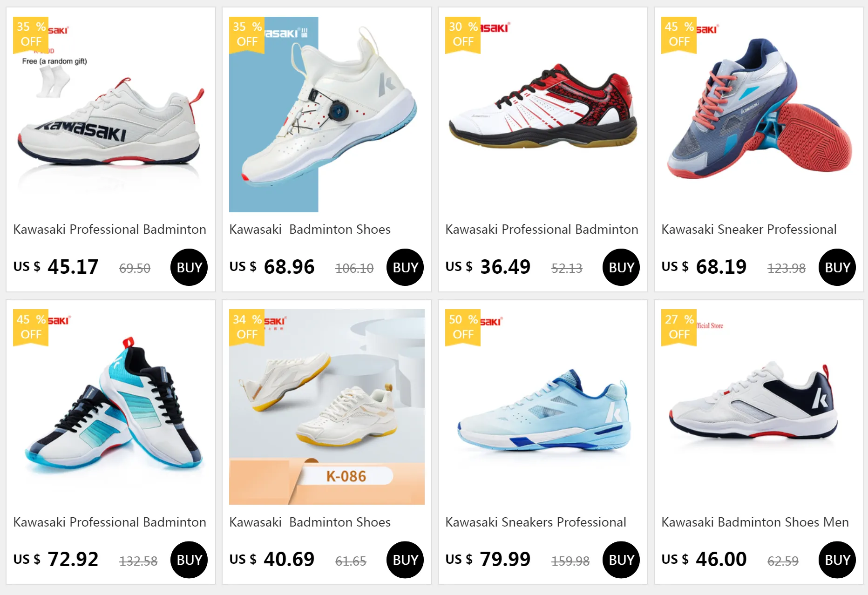Click BUY for the $46.00 shoe
This screenshot has width=868, height=595.
(837, 560)
